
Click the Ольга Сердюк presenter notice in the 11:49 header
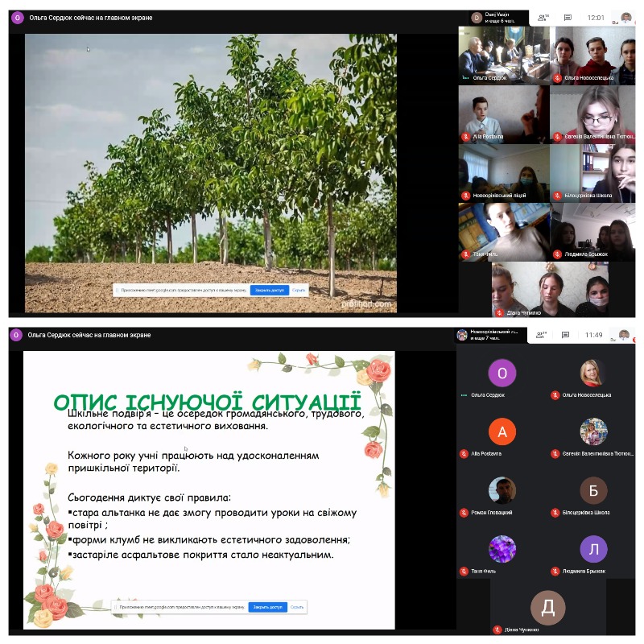click(x=89, y=335)
